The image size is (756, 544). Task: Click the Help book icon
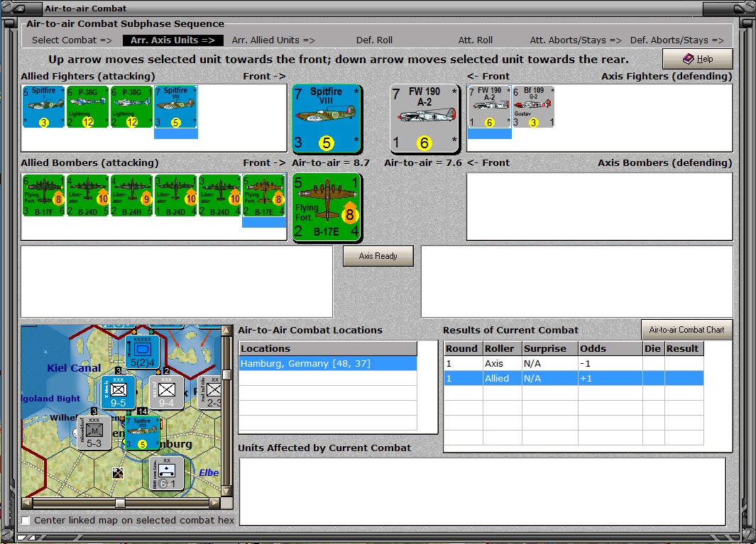pyautogui.click(x=688, y=59)
